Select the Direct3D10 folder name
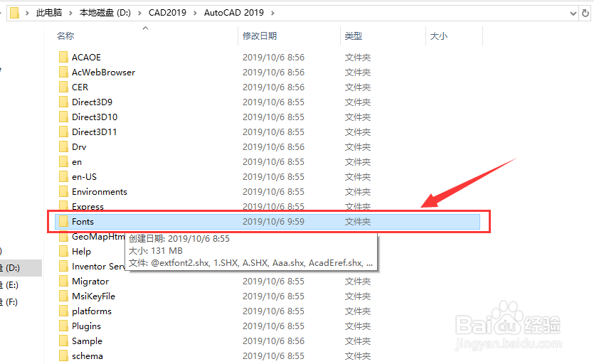The image size is (594, 364). click(95, 117)
